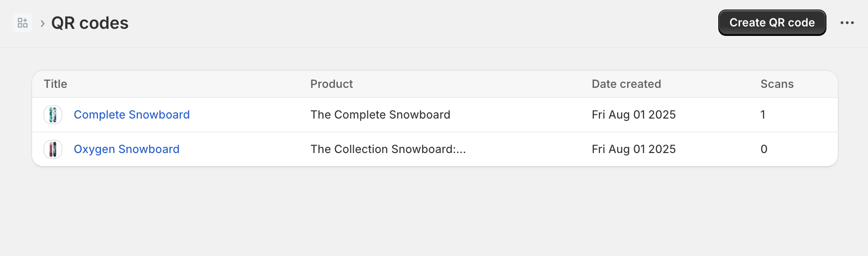Click the Title column header
The height and width of the screenshot is (256, 868).
(x=55, y=84)
